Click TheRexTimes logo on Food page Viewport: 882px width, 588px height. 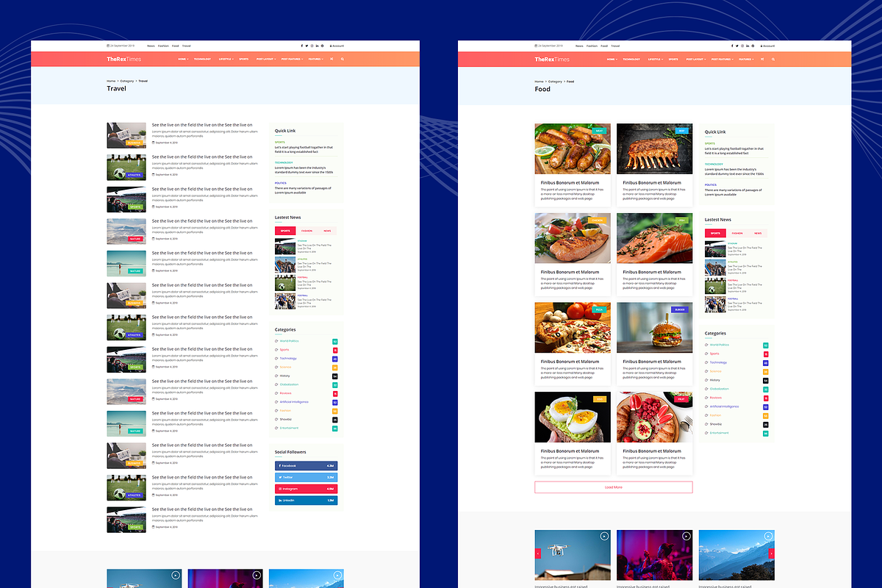coord(552,59)
